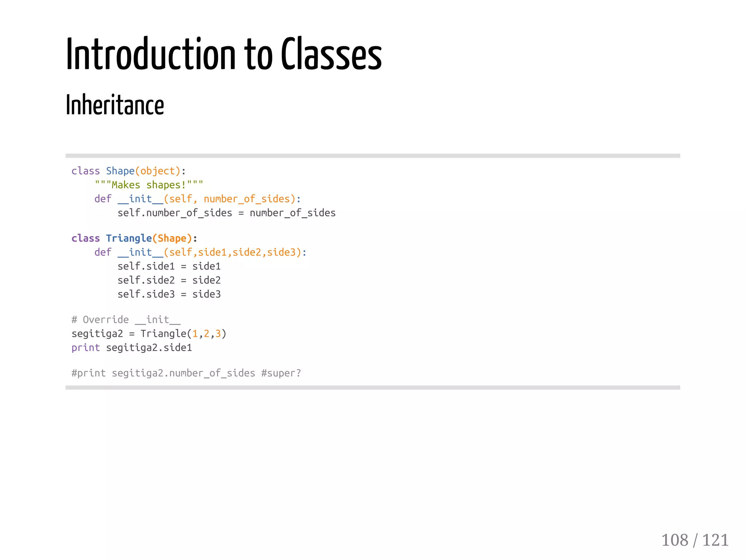
Task: Click the '# Override __init__' comment
Action: tap(126, 320)
